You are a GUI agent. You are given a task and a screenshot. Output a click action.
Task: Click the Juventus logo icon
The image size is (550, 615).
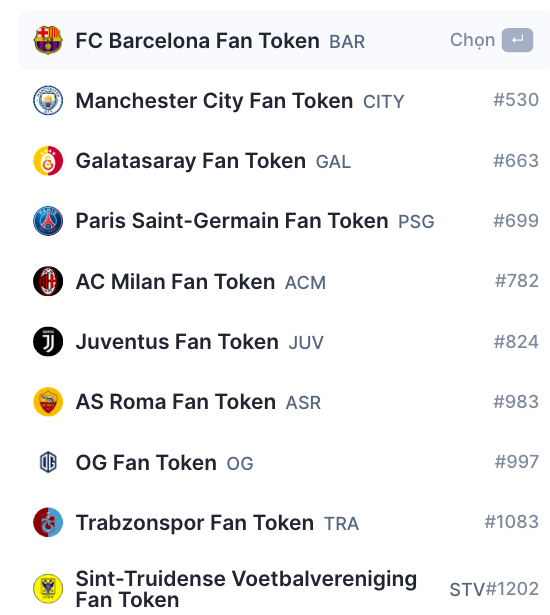click(48, 342)
